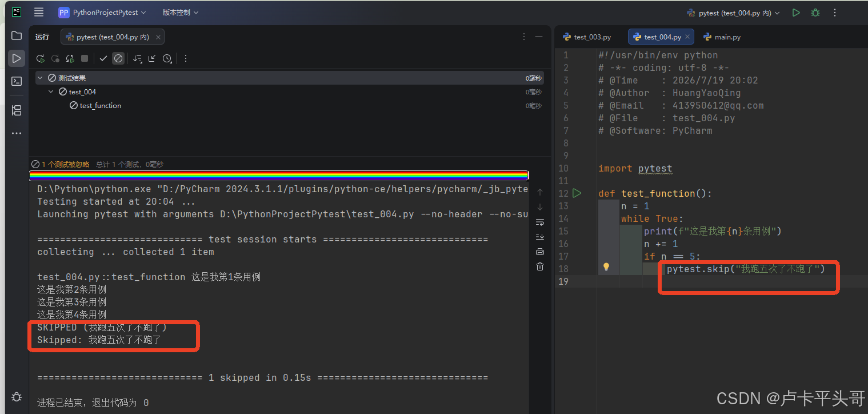
Task: Open the main hamburger menu
Action: click(x=39, y=12)
